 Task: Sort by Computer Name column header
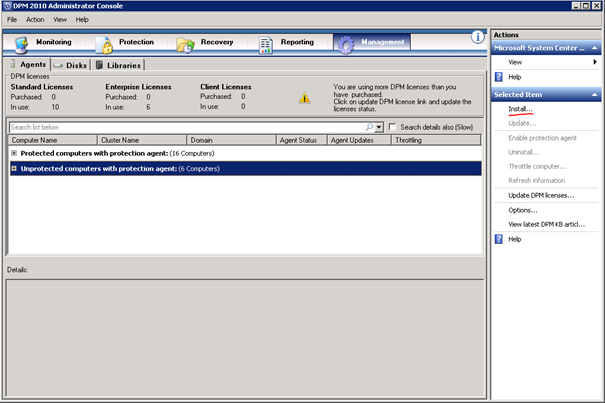[52, 140]
